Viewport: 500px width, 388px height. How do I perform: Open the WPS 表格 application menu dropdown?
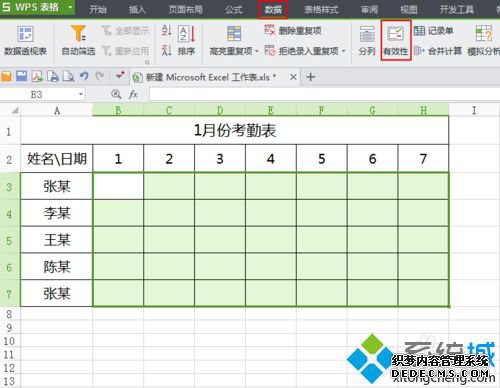tap(70, 7)
